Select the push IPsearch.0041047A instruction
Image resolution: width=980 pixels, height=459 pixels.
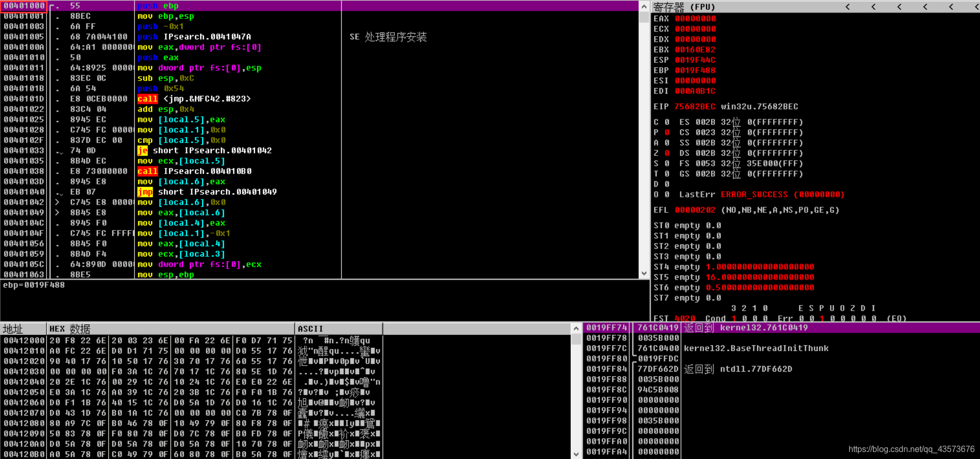(194, 37)
